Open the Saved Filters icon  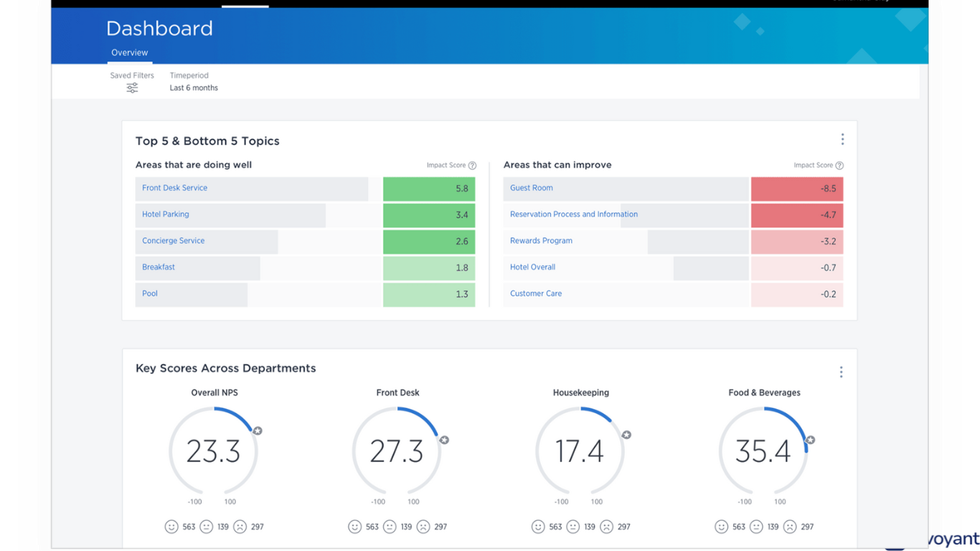[132, 88]
